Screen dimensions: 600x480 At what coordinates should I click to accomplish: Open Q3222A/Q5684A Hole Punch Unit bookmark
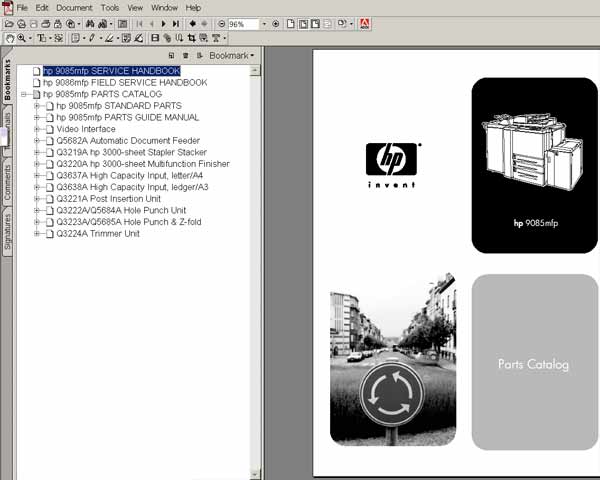(x=121, y=210)
